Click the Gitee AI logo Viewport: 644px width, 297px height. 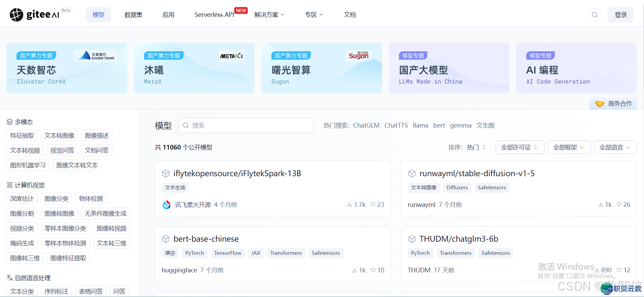point(34,15)
